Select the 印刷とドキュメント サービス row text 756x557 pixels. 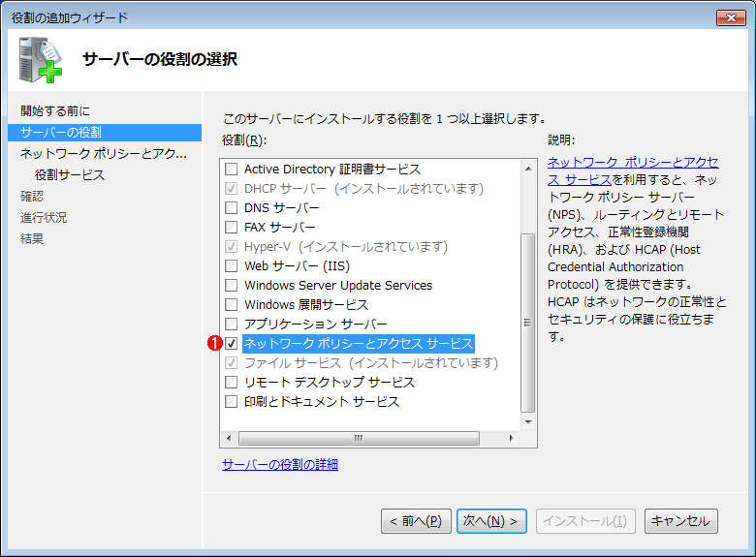point(322,401)
